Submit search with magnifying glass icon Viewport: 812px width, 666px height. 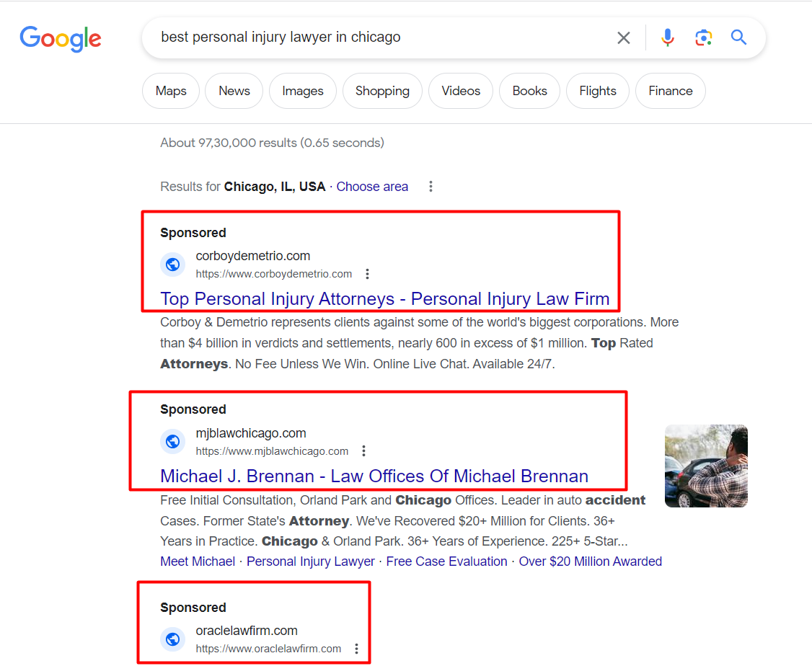738,37
